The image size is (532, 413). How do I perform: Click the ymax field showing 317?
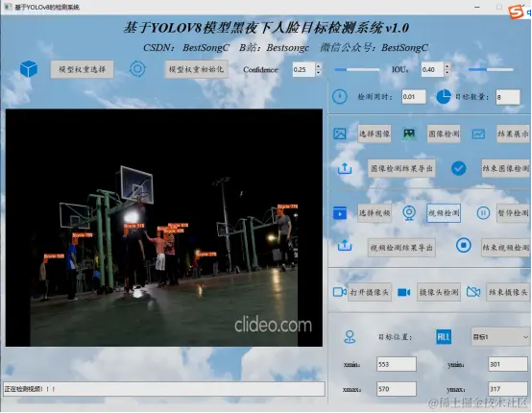click(508, 389)
